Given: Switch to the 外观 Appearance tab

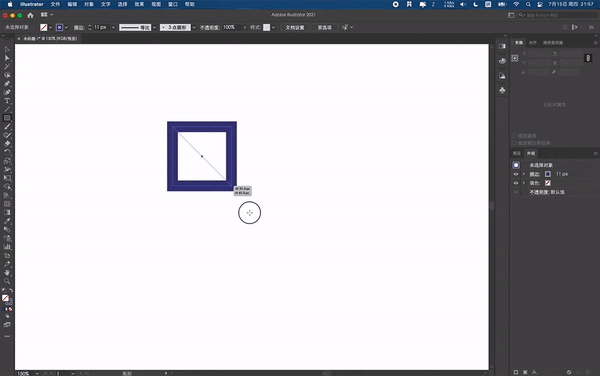Looking at the screenshot, I should point(531,153).
